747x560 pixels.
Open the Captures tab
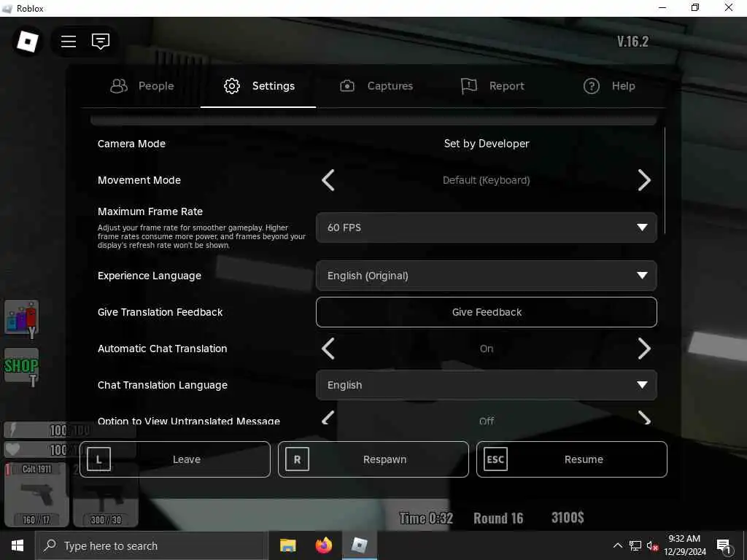(x=376, y=86)
